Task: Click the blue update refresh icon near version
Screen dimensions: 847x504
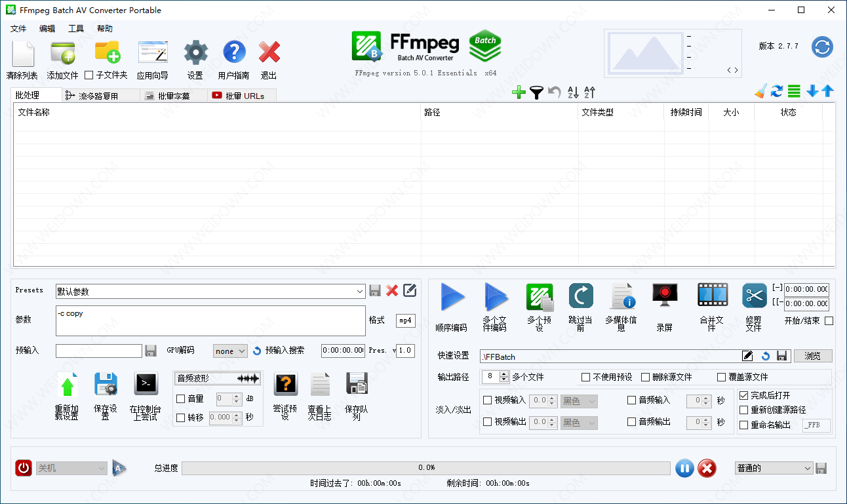Action: click(x=822, y=47)
